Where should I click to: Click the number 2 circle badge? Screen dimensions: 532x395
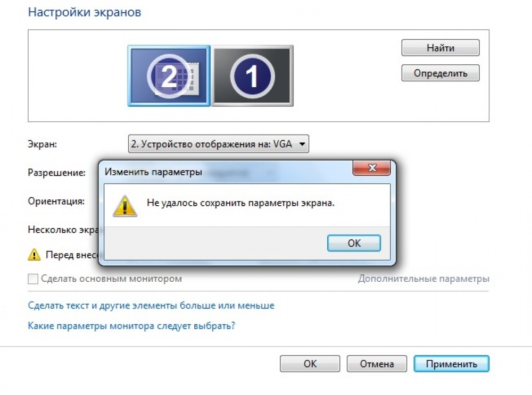tap(169, 76)
